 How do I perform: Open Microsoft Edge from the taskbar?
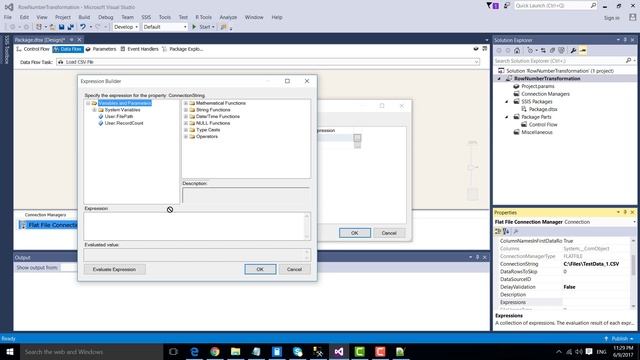(194, 351)
